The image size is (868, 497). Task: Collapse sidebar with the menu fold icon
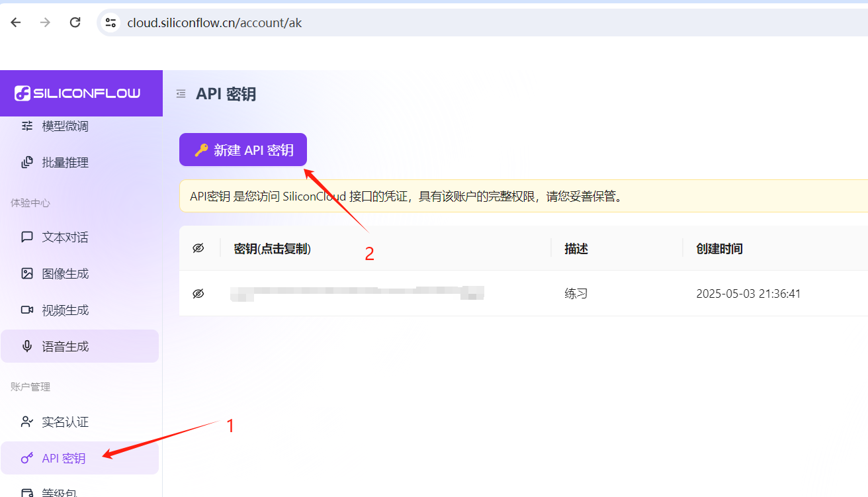tap(181, 94)
